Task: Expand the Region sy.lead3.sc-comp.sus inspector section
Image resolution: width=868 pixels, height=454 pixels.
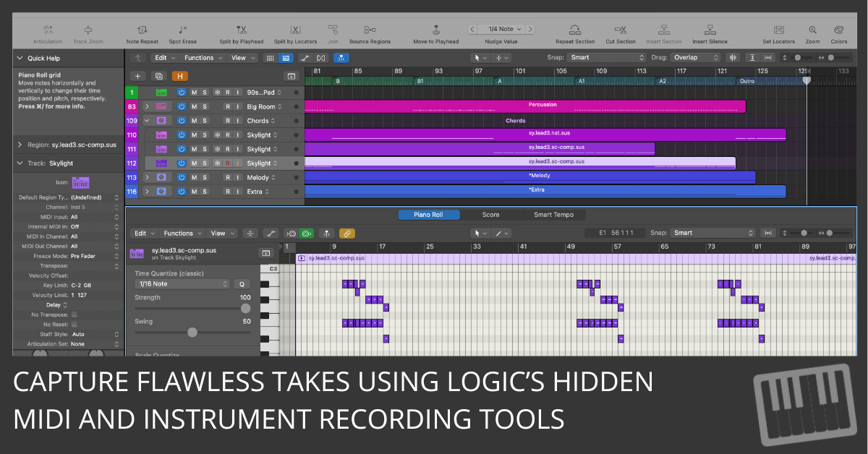Action: pyautogui.click(x=20, y=145)
